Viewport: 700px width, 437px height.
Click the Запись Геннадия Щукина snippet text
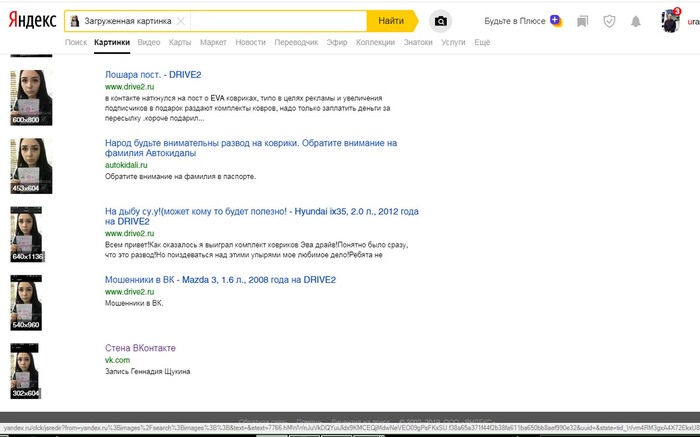click(147, 371)
